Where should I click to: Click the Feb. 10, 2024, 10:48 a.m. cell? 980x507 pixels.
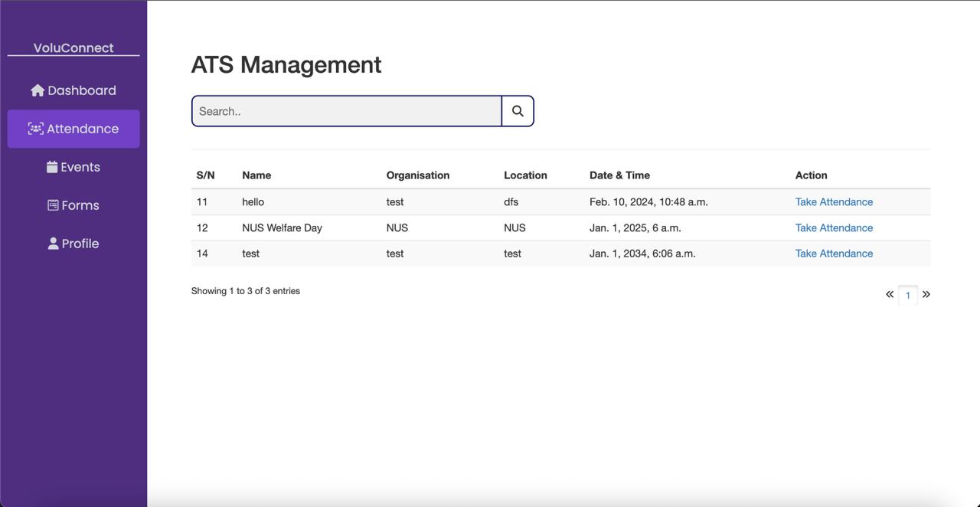[648, 202]
